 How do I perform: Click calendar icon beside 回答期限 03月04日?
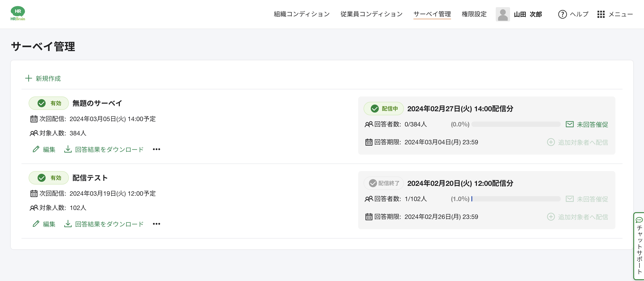coord(369,142)
